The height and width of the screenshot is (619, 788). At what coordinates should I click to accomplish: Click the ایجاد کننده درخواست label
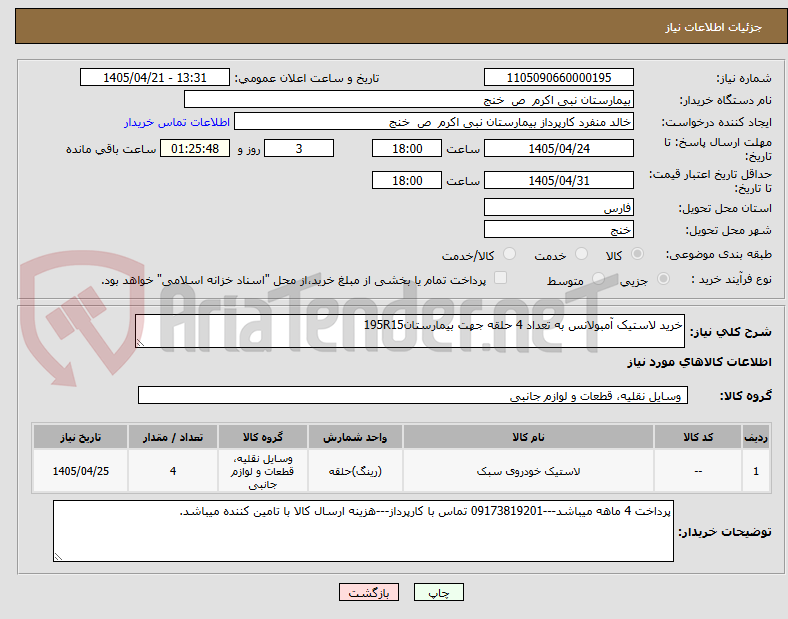tap(716, 123)
